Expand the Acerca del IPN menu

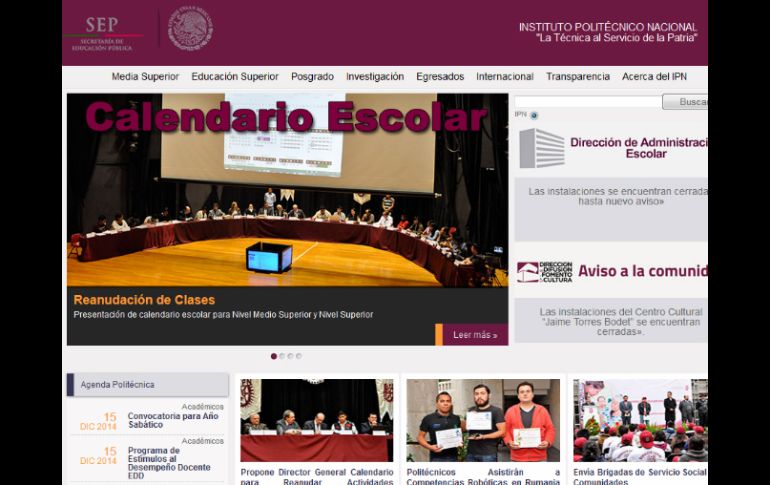[654, 77]
